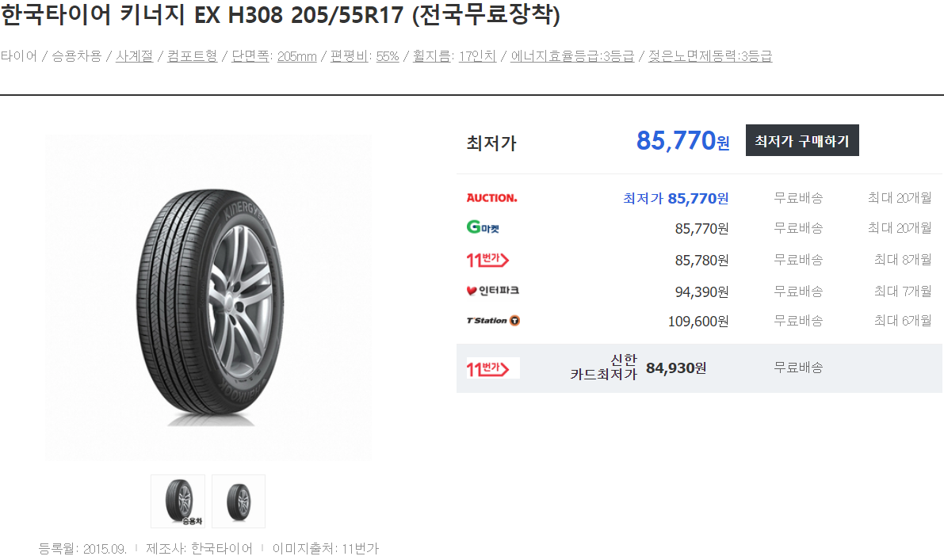Image resolution: width=944 pixels, height=560 pixels.
Task: Select the second tire thumbnail
Action: [x=239, y=501]
